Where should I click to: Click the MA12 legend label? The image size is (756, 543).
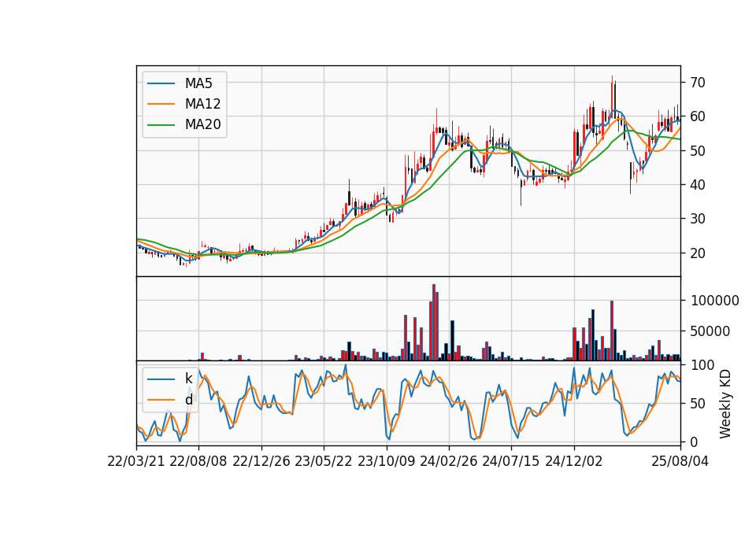[202, 104]
